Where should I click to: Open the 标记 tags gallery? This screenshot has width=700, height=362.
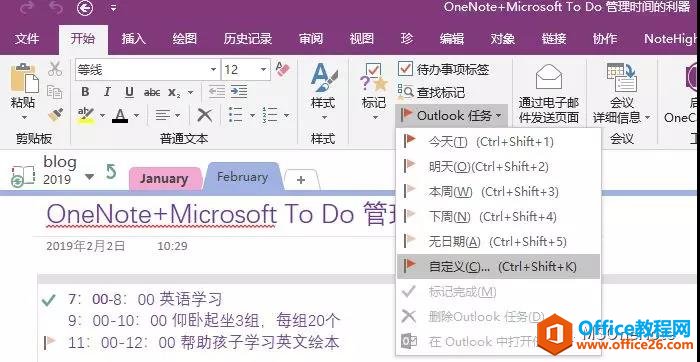(x=374, y=92)
